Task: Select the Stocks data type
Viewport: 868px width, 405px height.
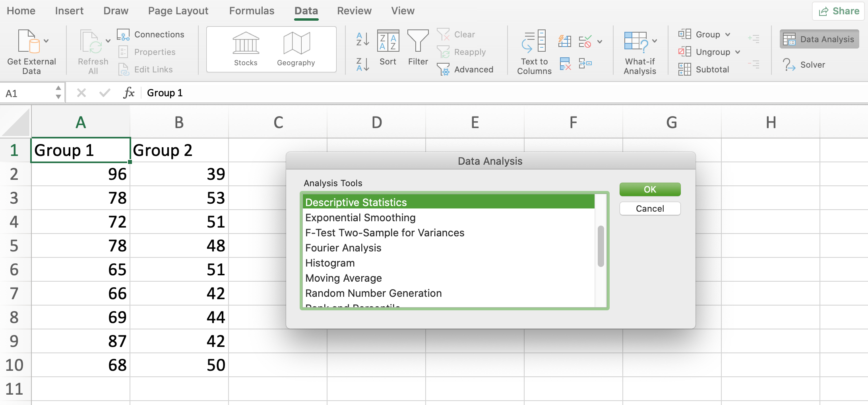Action: pos(246,49)
